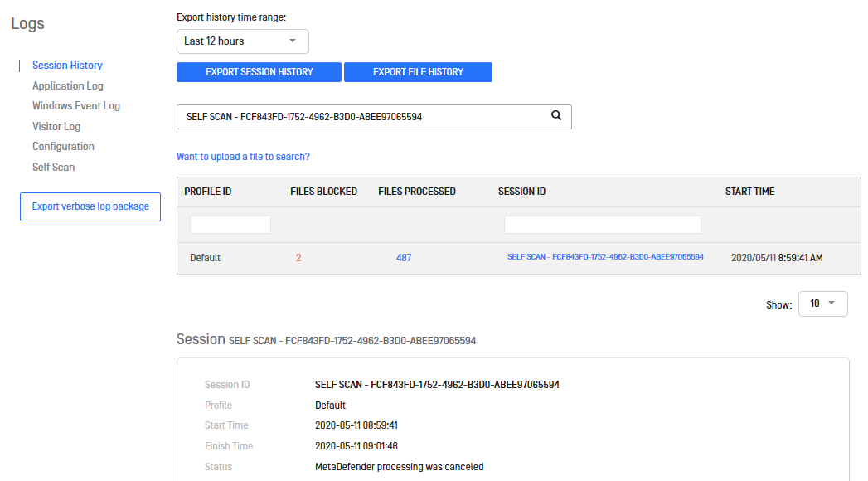Click Export File History button
Image resolution: width=868 pixels, height=481 pixels.
pos(418,72)
